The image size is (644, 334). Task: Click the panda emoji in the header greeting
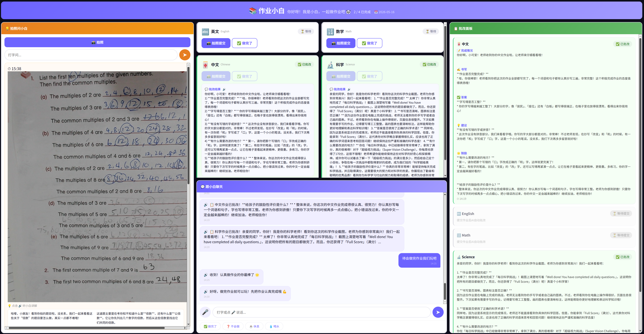[x=348, y=12]
